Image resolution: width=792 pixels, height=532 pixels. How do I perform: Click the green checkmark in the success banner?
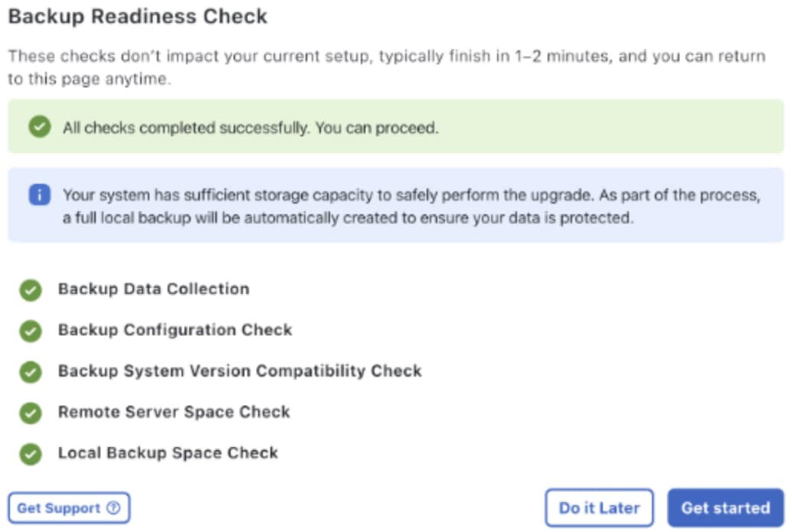(40, 127)
